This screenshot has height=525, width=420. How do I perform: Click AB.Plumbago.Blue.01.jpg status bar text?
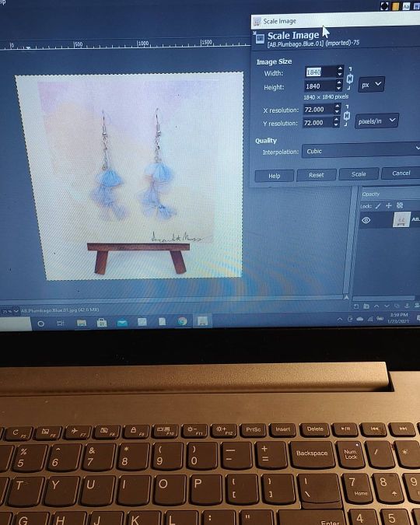pyautogui.click(x=61, y=310)
